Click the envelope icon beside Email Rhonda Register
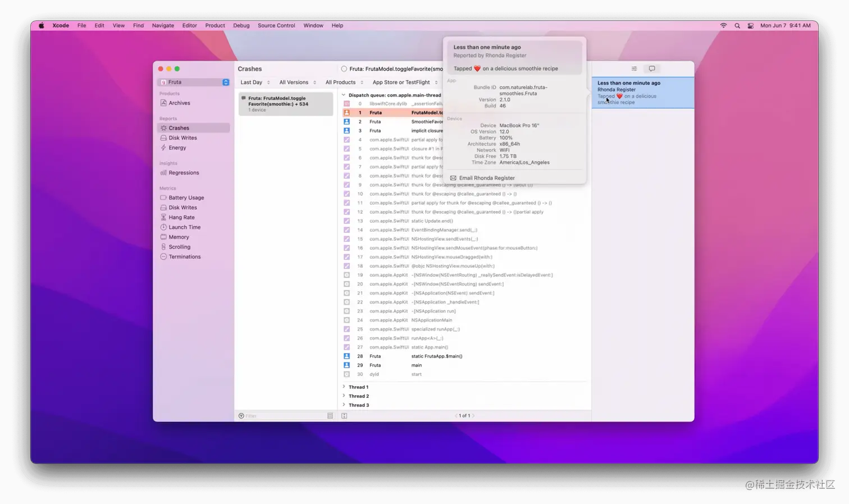This screenshot has width=849, height=504. 453,178
